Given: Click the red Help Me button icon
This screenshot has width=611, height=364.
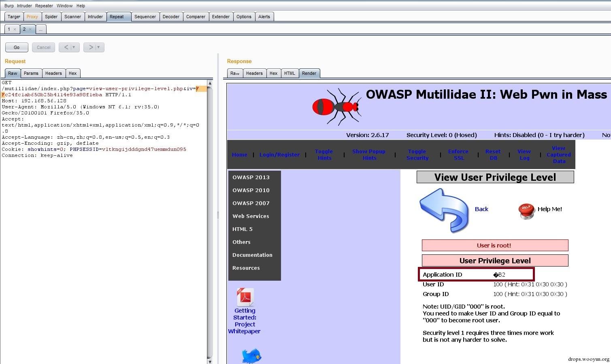Looking at the screenshot, I should click(526, 211).
